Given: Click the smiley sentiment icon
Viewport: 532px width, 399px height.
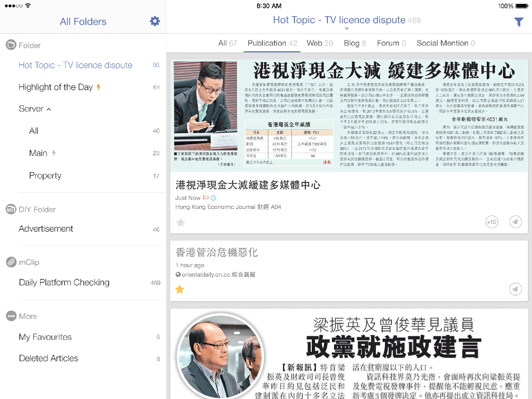Looking at the screenshot, I should coord(214,198).
